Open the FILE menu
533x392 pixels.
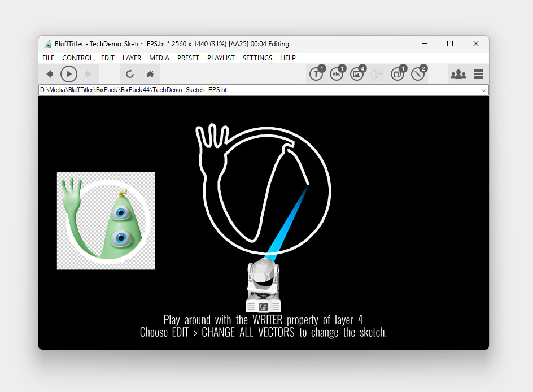[x=49, y=58]
